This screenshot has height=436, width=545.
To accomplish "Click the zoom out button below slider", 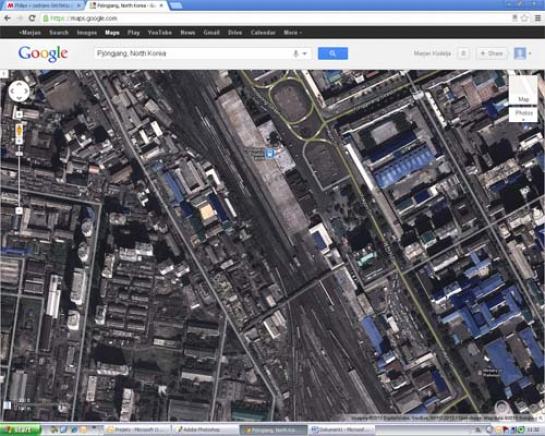I will 19,211.
